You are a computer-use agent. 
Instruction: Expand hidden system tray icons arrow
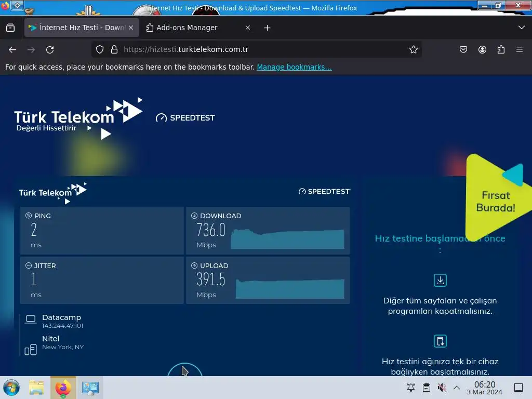point(457,388)
